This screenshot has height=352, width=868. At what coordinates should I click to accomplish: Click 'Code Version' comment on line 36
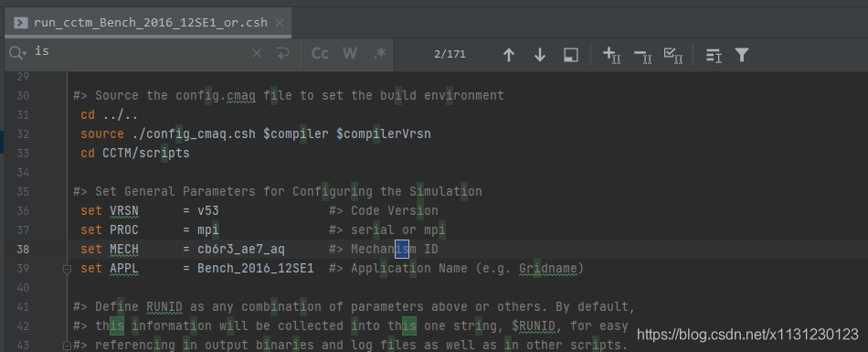[394, 210]
